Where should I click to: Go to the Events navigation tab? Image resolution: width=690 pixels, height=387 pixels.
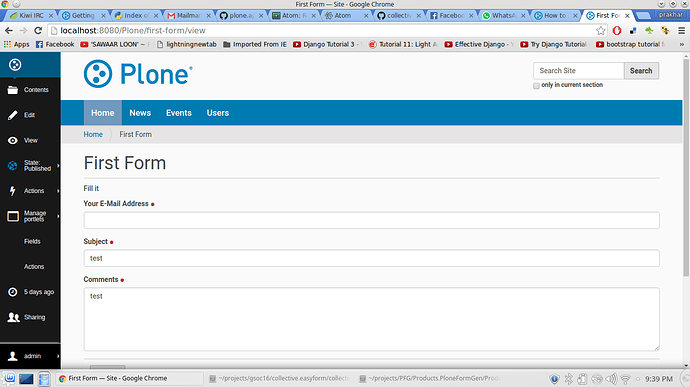point(179,113)
